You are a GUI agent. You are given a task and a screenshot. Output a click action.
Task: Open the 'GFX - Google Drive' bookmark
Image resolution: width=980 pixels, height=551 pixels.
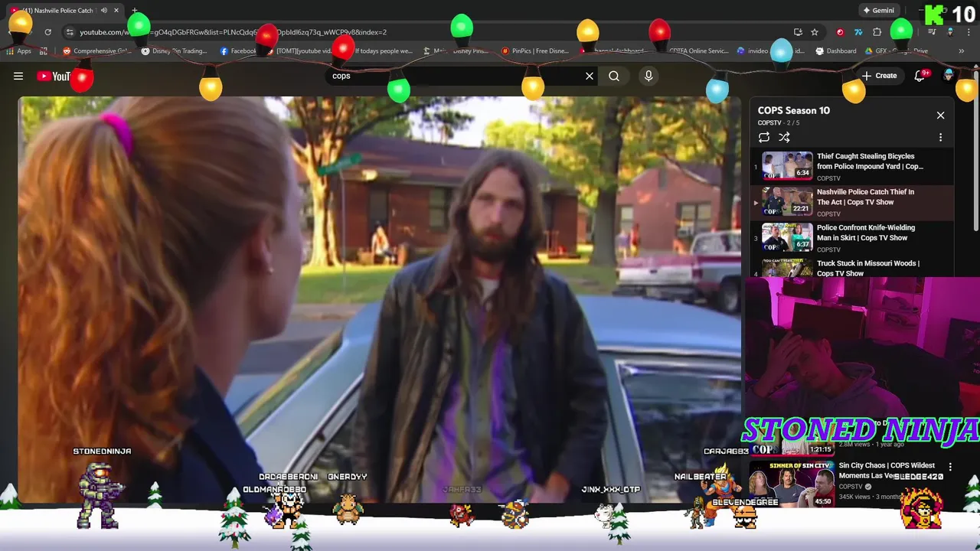896,51
